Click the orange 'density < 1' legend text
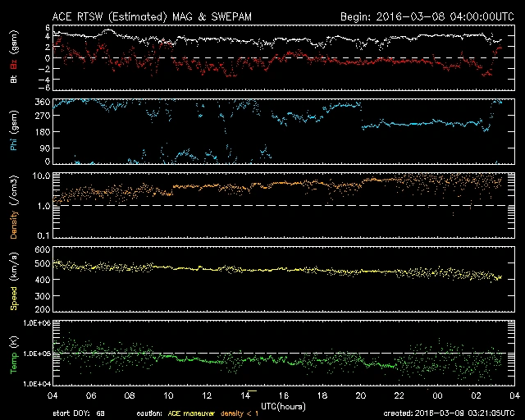This screenshot has height=420, width=525. pos(238,414)
